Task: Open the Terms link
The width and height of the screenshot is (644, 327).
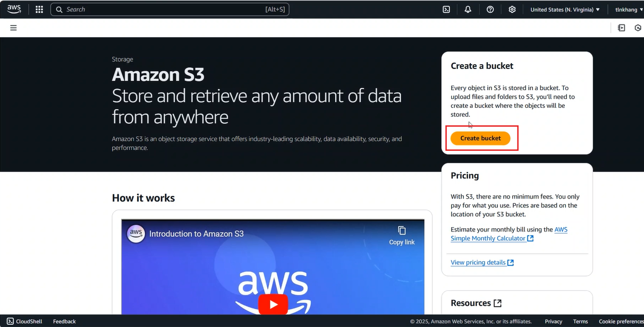Action: [x=580, y=321]
